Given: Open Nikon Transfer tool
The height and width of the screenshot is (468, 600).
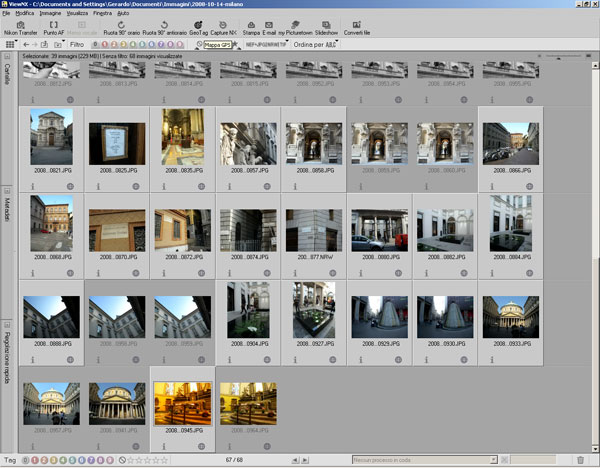Looking at the screenshot, I should coord(21,28).
